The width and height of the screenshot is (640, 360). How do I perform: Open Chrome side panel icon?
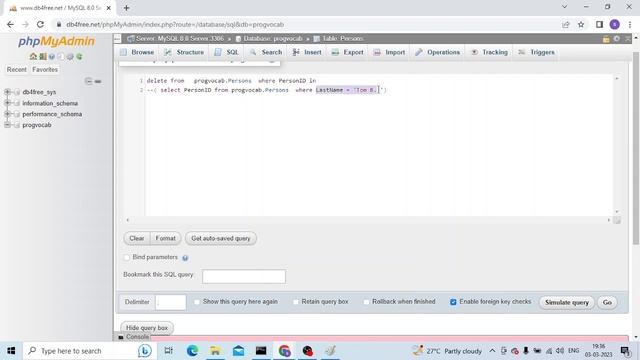click(599, 24)
